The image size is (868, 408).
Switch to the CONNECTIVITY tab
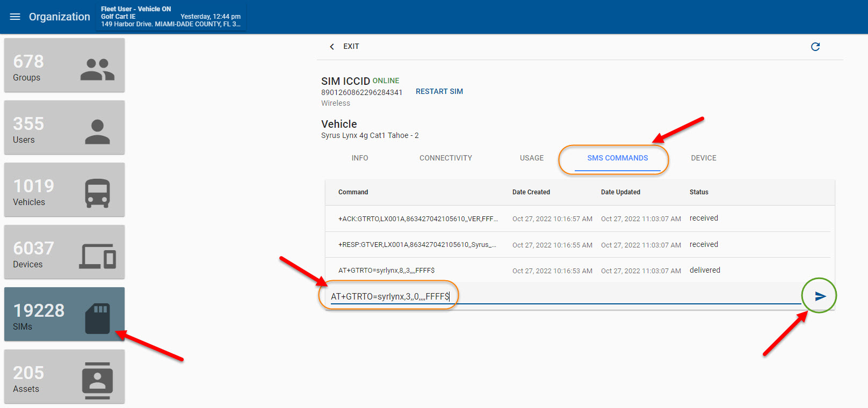point(445,158)
